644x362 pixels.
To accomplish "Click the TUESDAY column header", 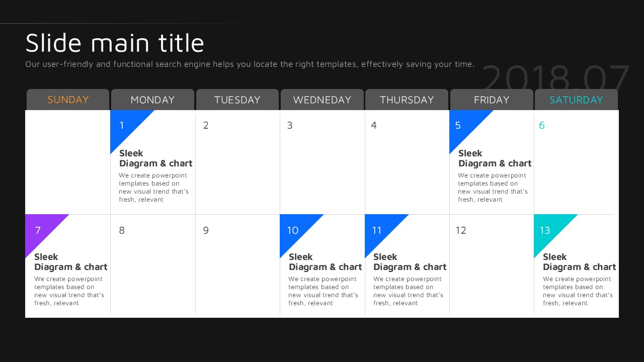I will (237, 100).
